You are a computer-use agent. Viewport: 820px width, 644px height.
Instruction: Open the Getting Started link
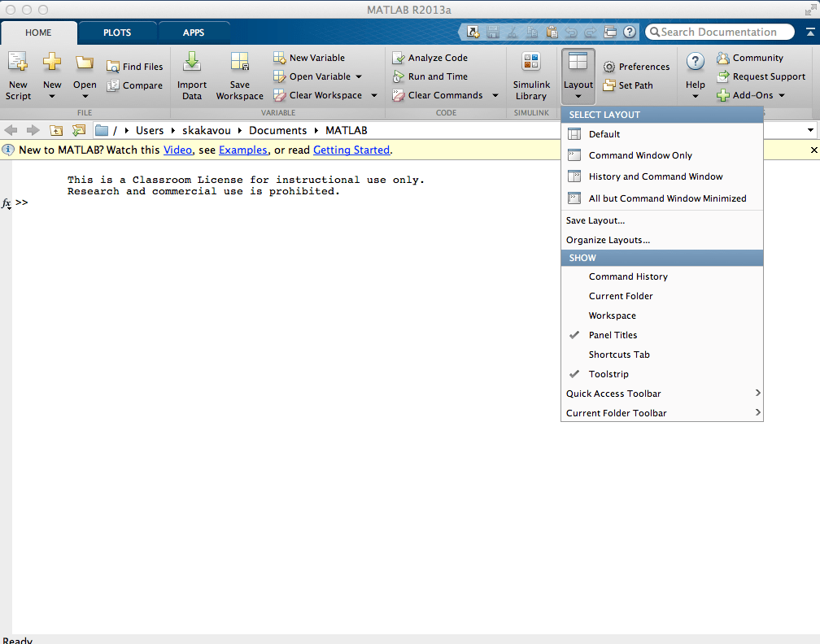pyautogui.click(x=351, y=150)
